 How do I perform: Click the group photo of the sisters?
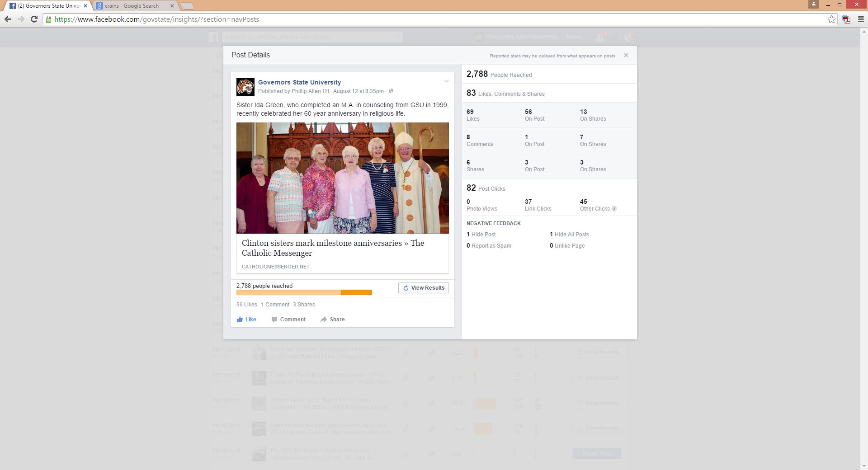point(343,178)
